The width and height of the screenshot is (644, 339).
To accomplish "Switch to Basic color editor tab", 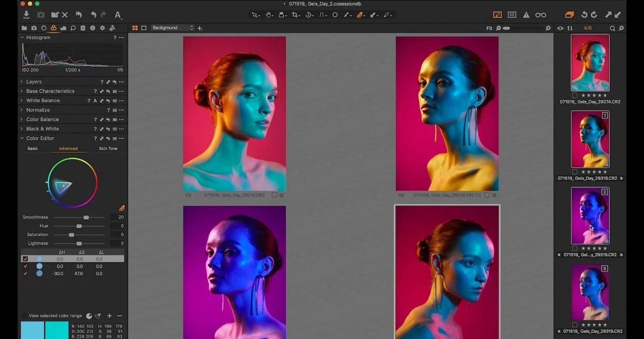I will coord(33,149).
